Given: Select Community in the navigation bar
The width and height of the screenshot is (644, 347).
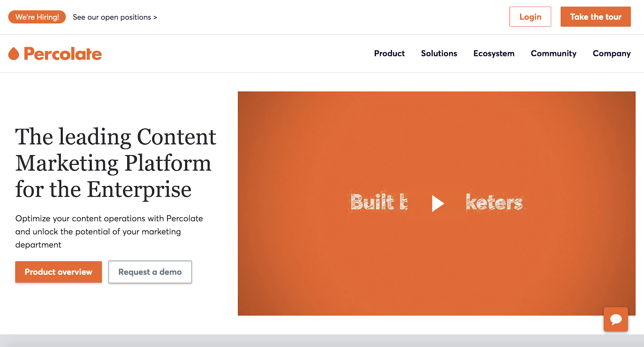Looking at the screenshot, I should [553, 53].
